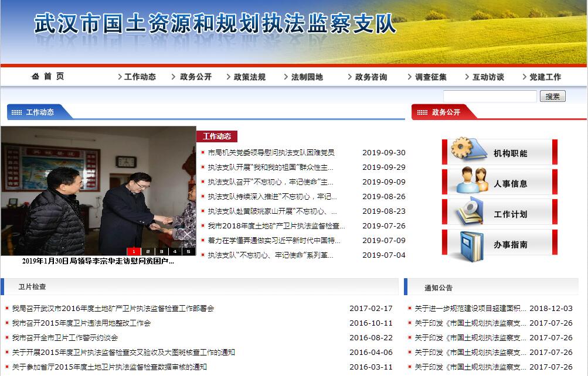Image resolution: width=588 pixels, height=376 pixels.
Task: Open notice 关于进一步规范建设项目超建面积...
Action: point(470,308)
